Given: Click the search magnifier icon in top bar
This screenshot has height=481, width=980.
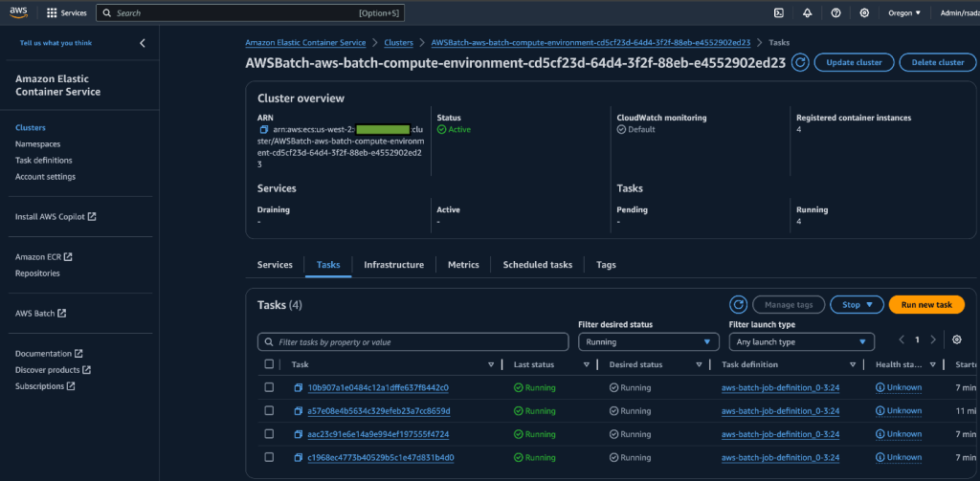Looking at the screenshot, I should coord(107,12).
